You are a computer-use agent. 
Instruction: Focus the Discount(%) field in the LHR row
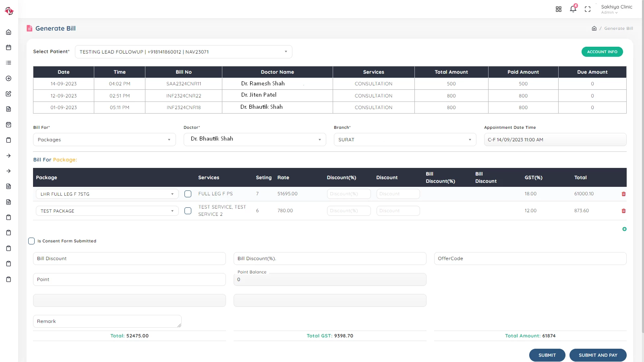(x=349, y=194)
